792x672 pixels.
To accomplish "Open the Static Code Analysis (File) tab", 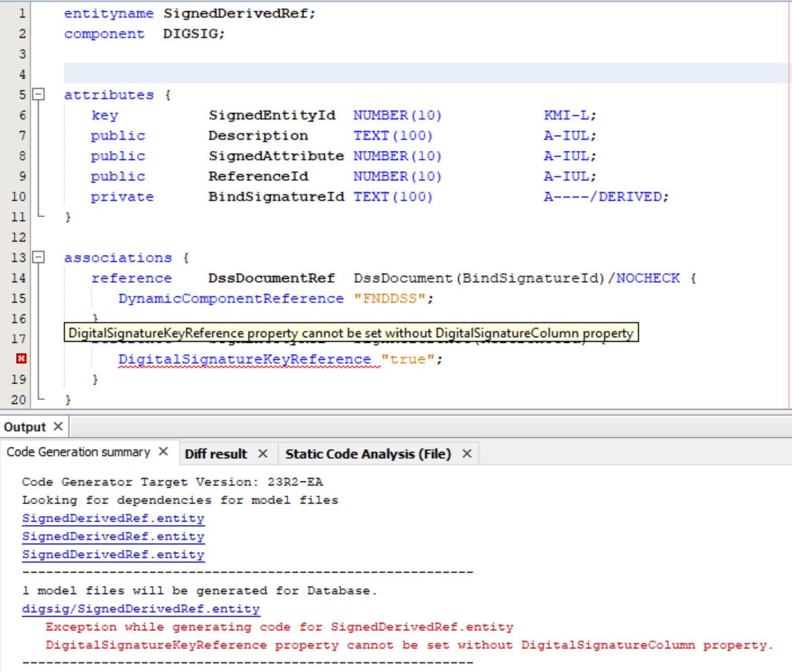I will [x=367, y=453].
